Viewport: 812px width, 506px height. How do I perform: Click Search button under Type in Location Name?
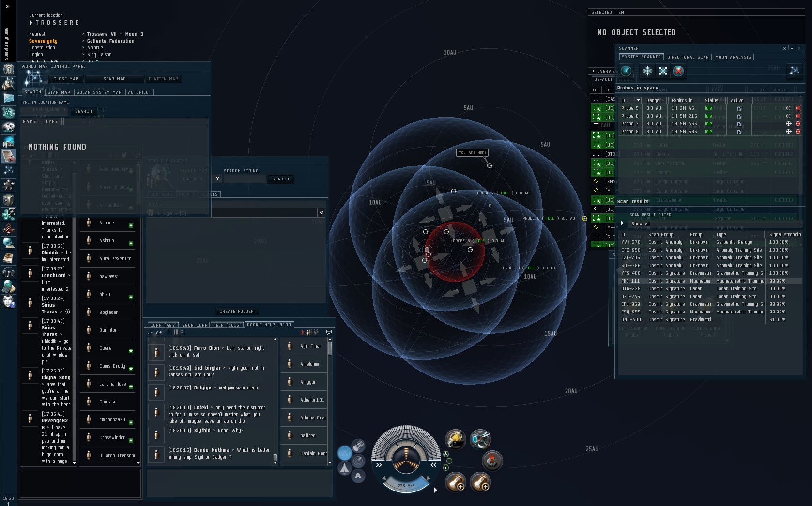coord(83,111)
